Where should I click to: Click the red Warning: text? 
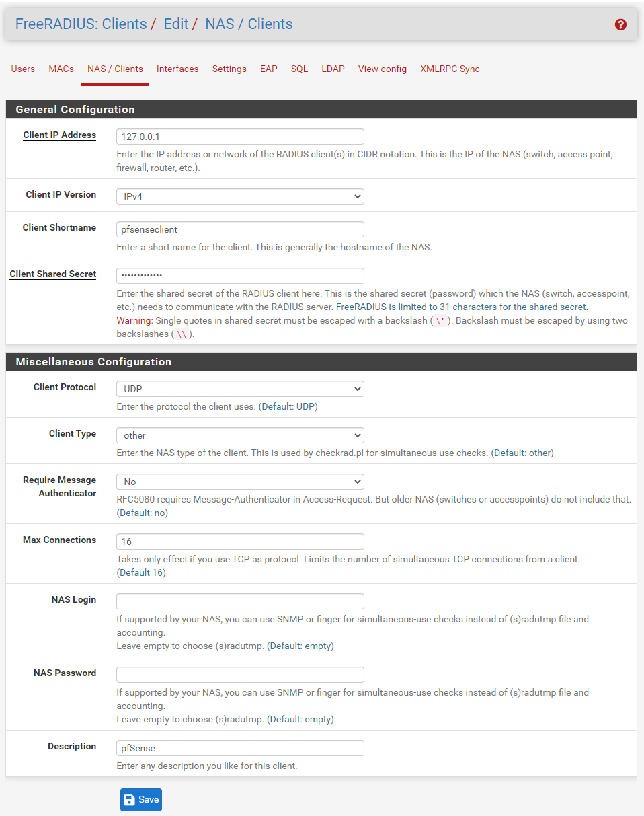134,320
